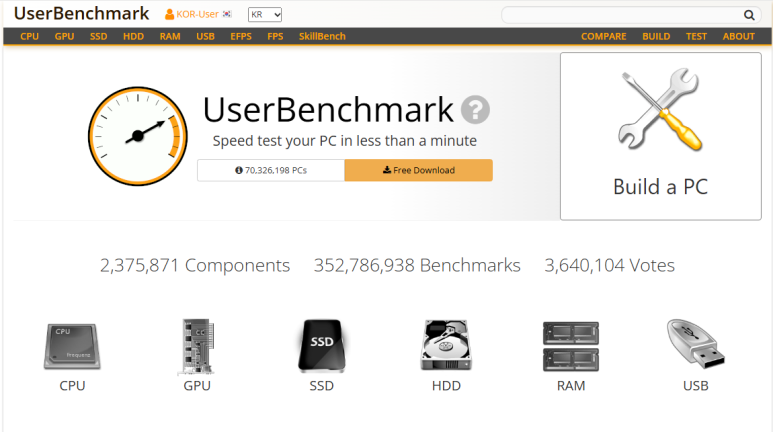Screen dimensions: 773x432
Task: Click the Free Download button
Action: [x=419, y=170]
